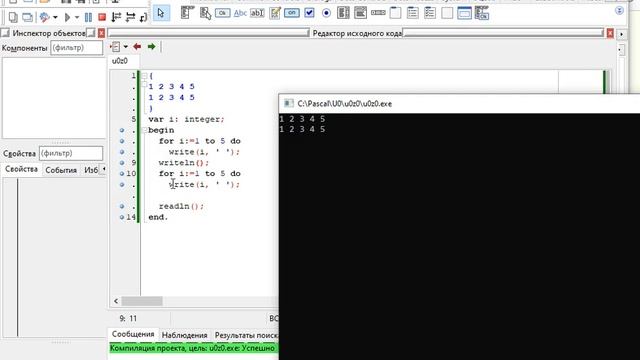Click the Step Over debug icon
This screenshot has height=360, width=640.
(x=130, y=17)
